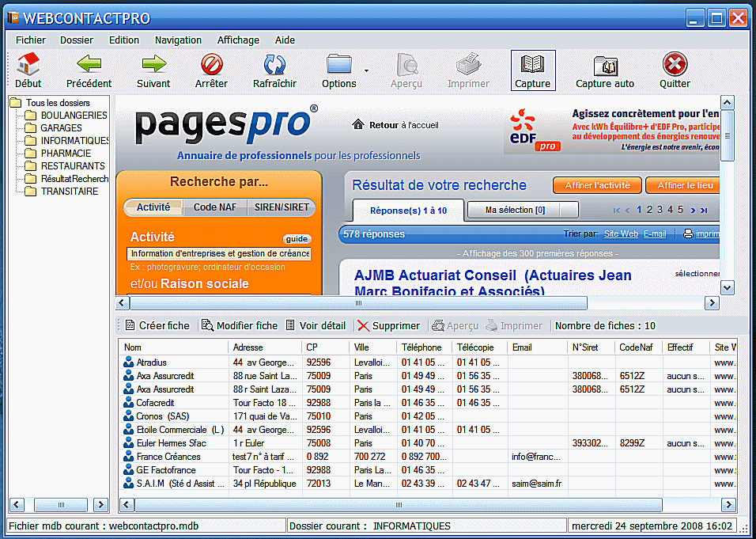Sort results by the Site Web link

pos(621,233)
